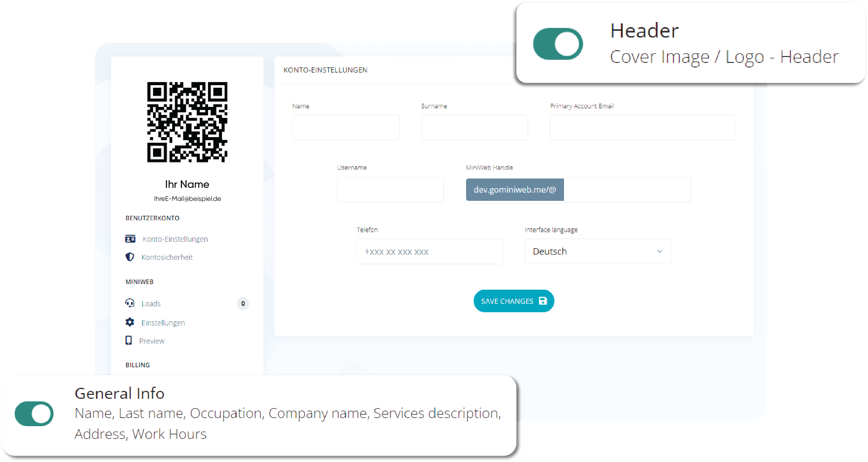Focus the Primary Account Email field

coord(643,127)
